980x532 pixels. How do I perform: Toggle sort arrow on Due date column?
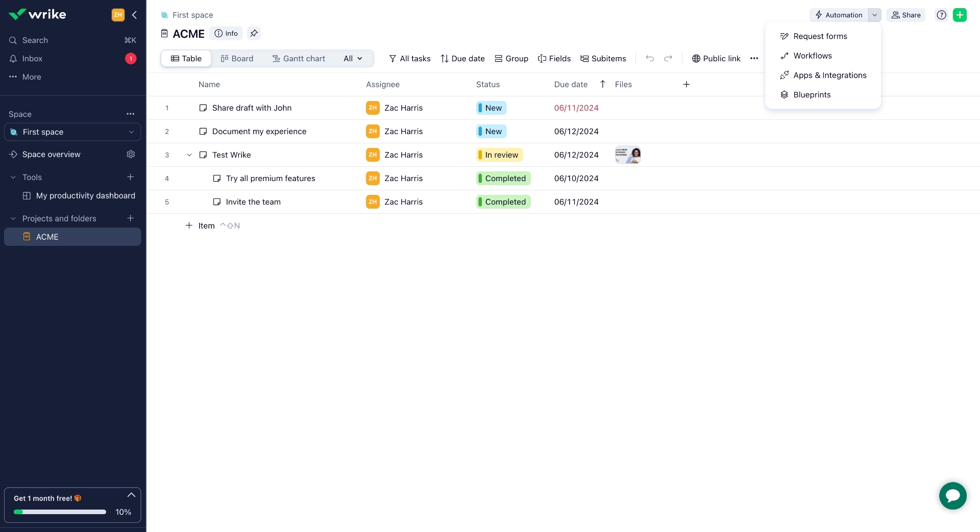click(603, 85)
